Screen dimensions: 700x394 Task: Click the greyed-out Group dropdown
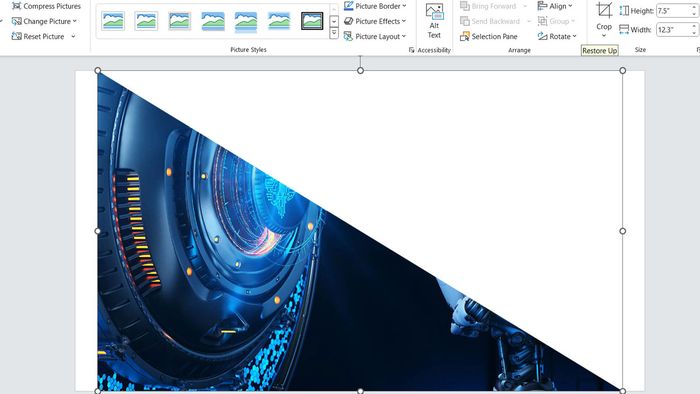point(556,21)
